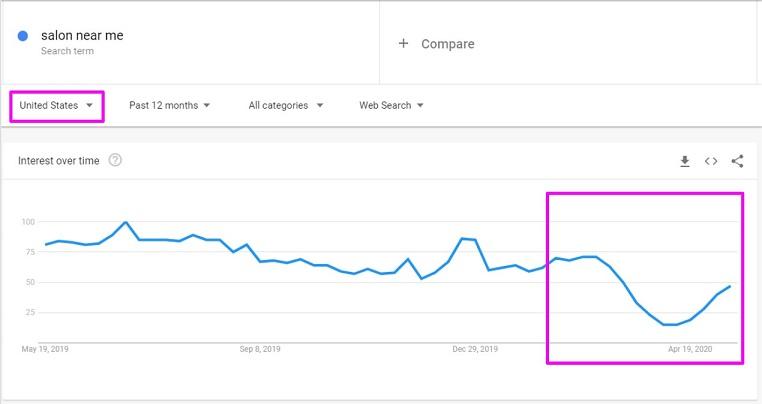
Task: Click the 100 value on y-axis
Action: pos(28,222)
